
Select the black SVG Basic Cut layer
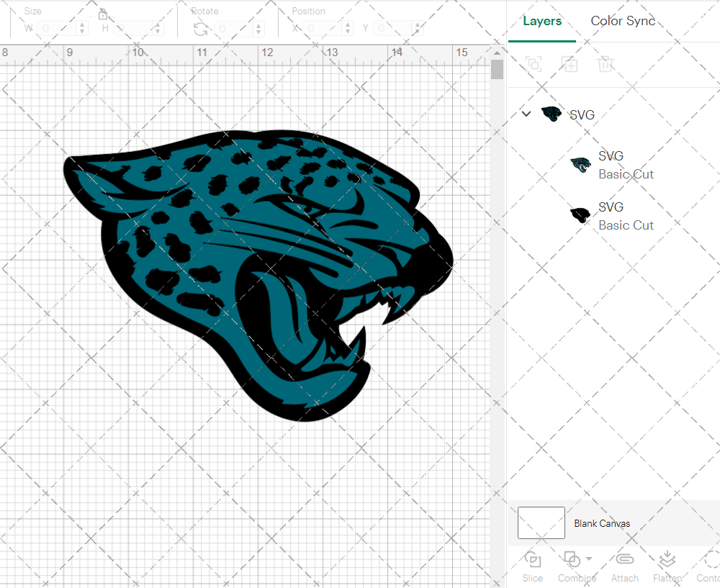pyautogui.click(x=612, y=216)
